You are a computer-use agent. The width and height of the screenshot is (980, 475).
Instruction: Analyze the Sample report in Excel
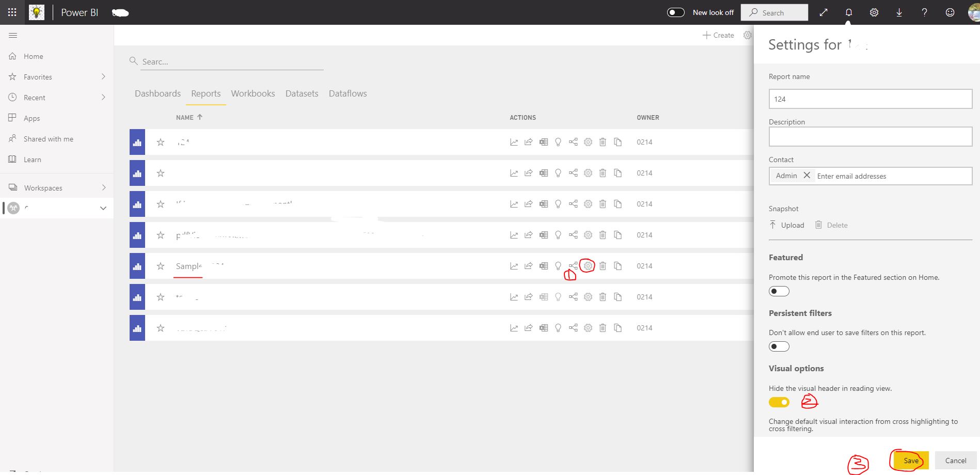click(544, 266)
